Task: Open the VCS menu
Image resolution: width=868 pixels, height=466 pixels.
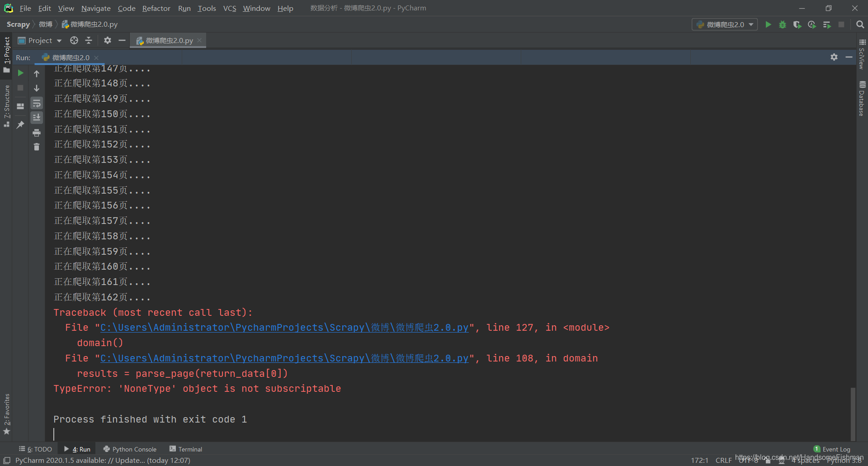Action: pos(230,8)
